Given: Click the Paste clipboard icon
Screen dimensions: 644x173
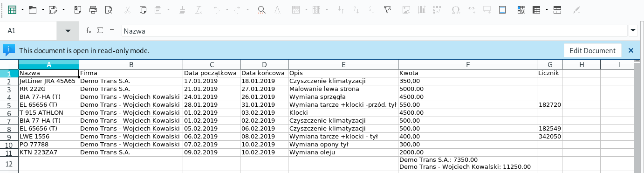Looking at the screenshot, I should click(158, 9).
